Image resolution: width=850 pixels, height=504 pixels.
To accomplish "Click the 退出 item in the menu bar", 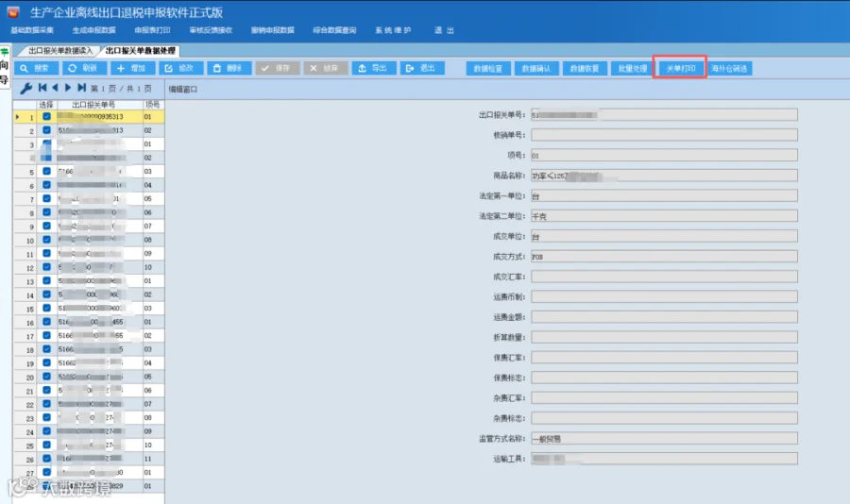I will [444, 30].
